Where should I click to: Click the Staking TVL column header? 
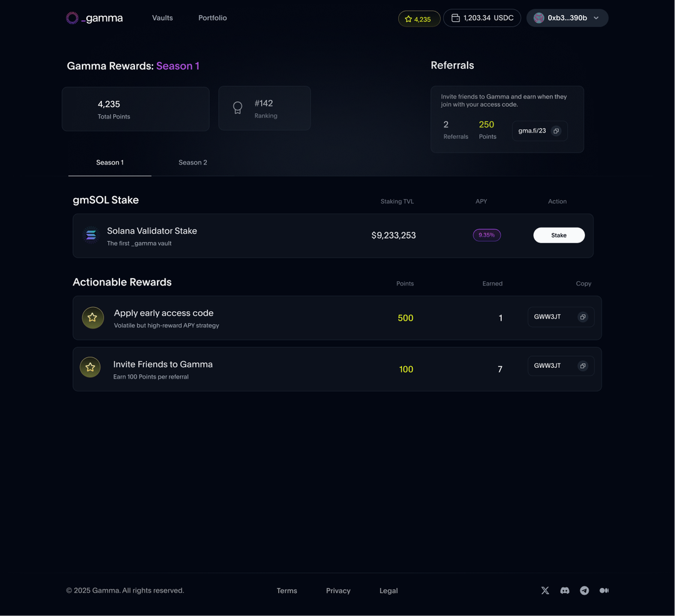[397, 201]
